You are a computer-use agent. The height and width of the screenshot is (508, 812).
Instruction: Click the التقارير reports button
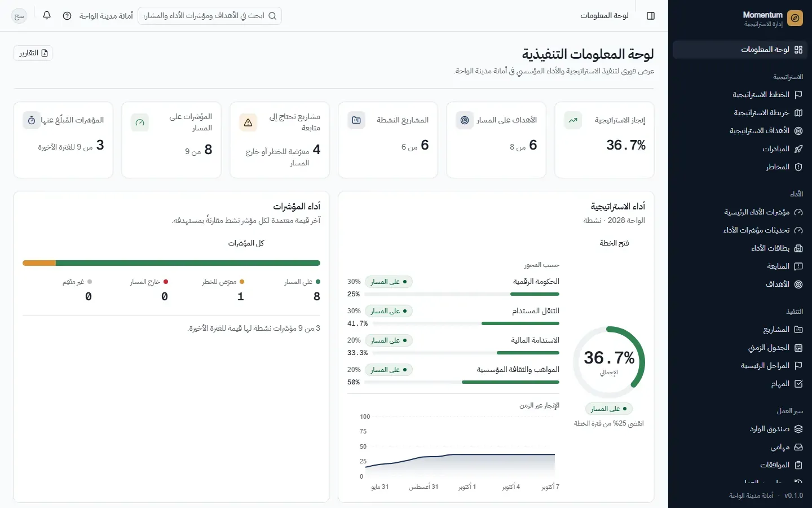(33, 53)
